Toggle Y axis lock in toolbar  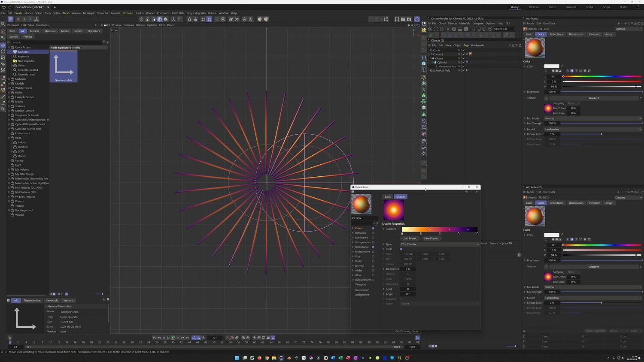[24, 19]
